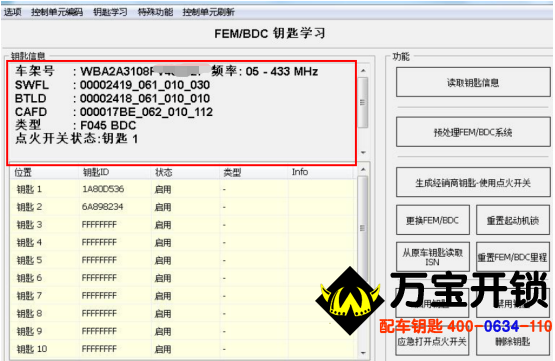Sort by the 钥匙ID column header
Image resolution: width=555 pixels, height=361 pixels.
[x=115, y=172]
